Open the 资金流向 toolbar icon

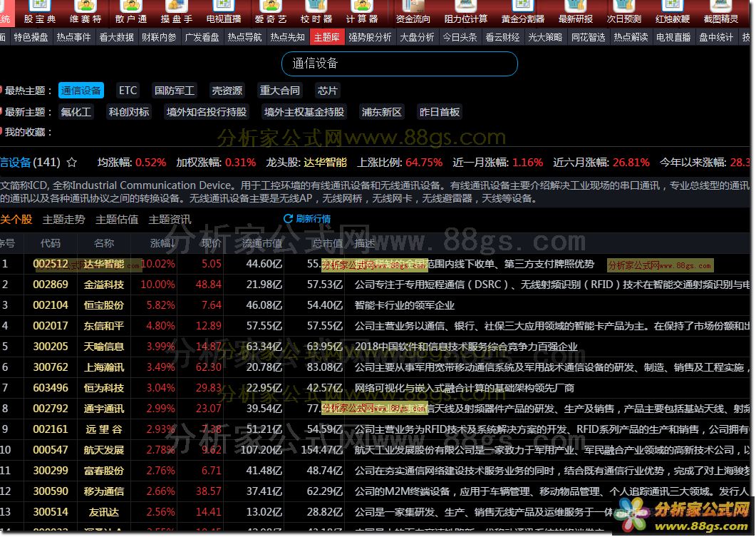pyautogui.click(x=413, y=12)
